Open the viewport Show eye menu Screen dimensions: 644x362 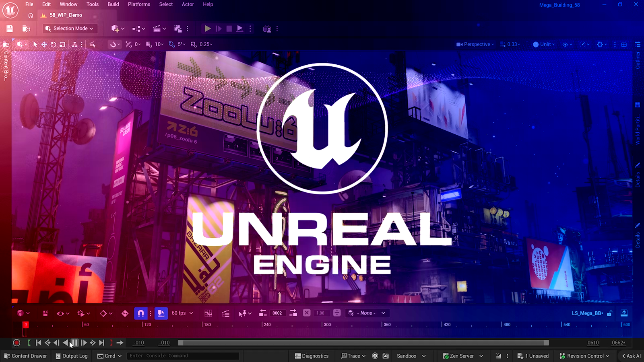coord(567,44)
